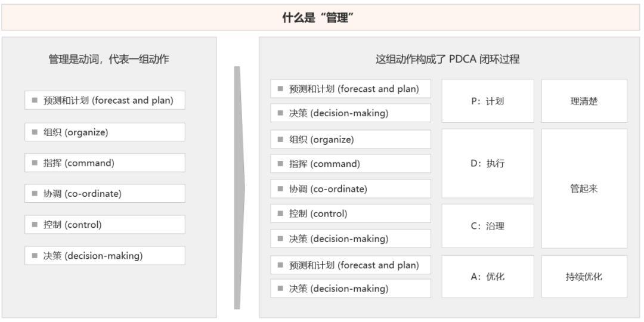
Task: Click 协调 (co-ordinate) in the PDCA panel
Action: click(x=351, y=189)
